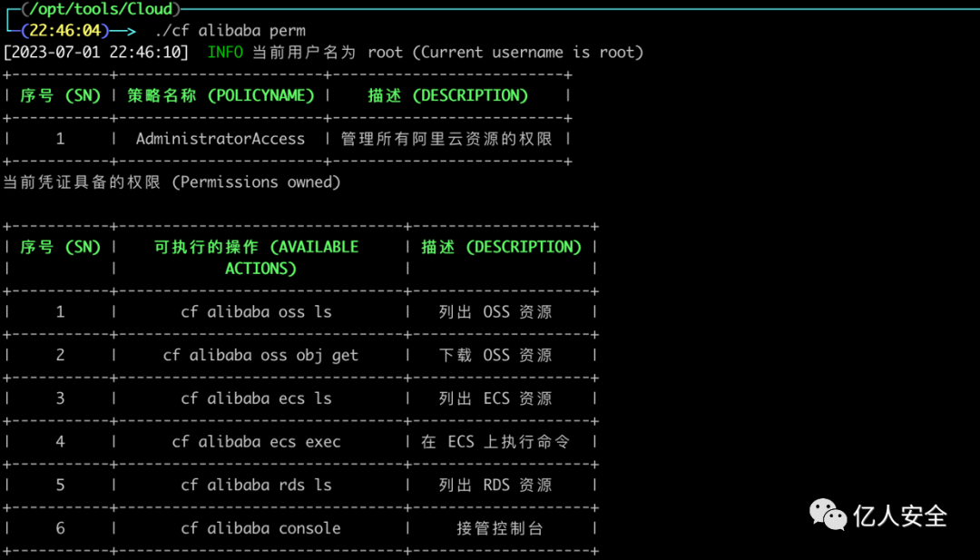Click the prompt path /opt/tools/Cloud
The width and height of the screenshot is (980, 560).
(101, 9)
